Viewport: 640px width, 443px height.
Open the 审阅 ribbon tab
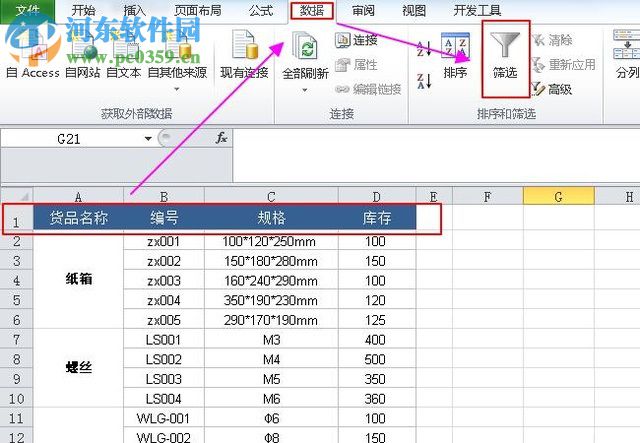coord(363,11)
